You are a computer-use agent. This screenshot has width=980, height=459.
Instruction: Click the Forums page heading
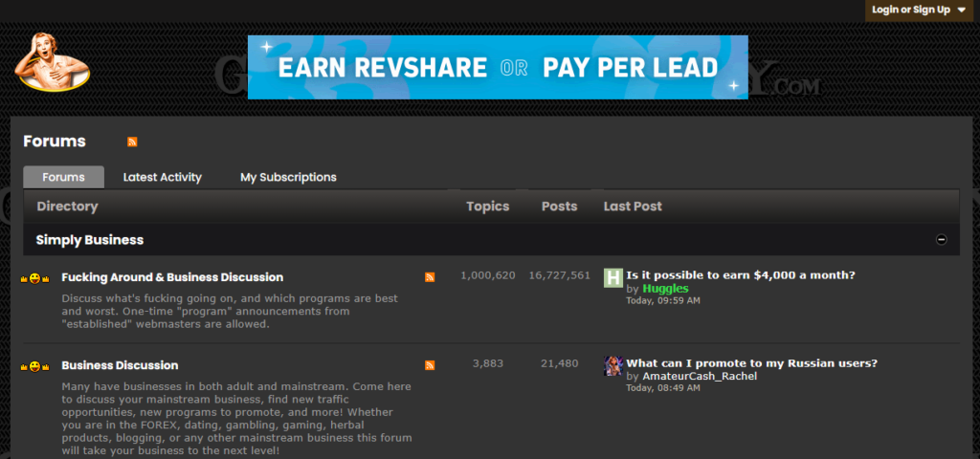(x=55, y=142)
